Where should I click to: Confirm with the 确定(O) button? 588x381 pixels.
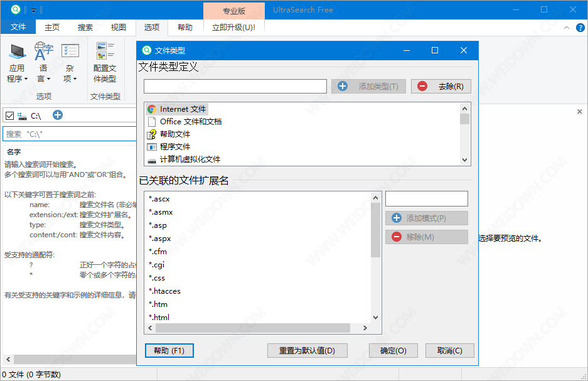[x=393, y=351]
